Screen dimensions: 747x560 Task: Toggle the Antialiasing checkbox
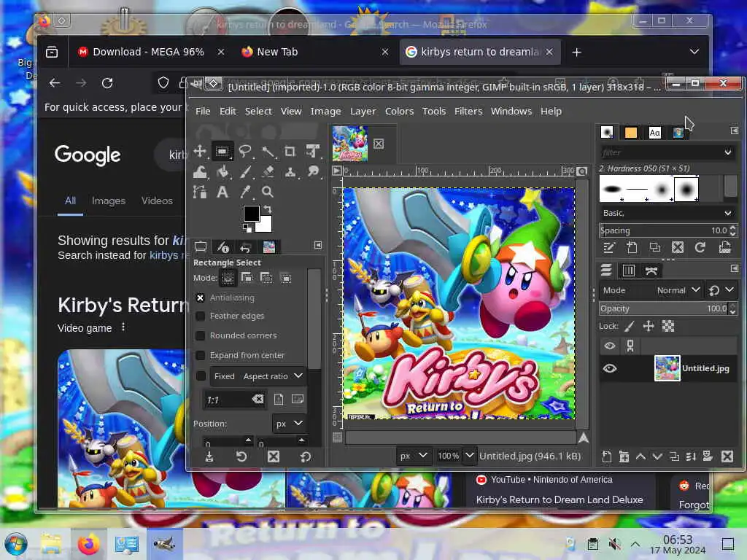[x=200, y=297]
